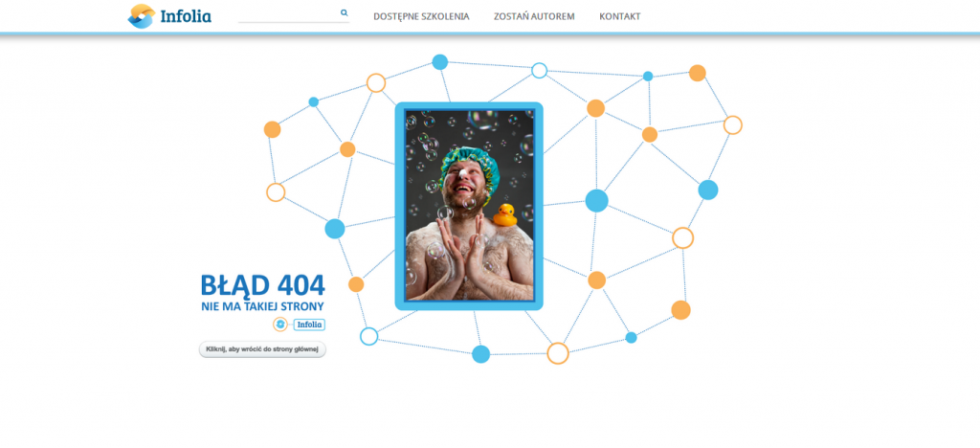Open the DOSTĘPNE SZKOLENIA menu item
The image size is (980, 448).
pyautogui.click(x=421, y=16)
